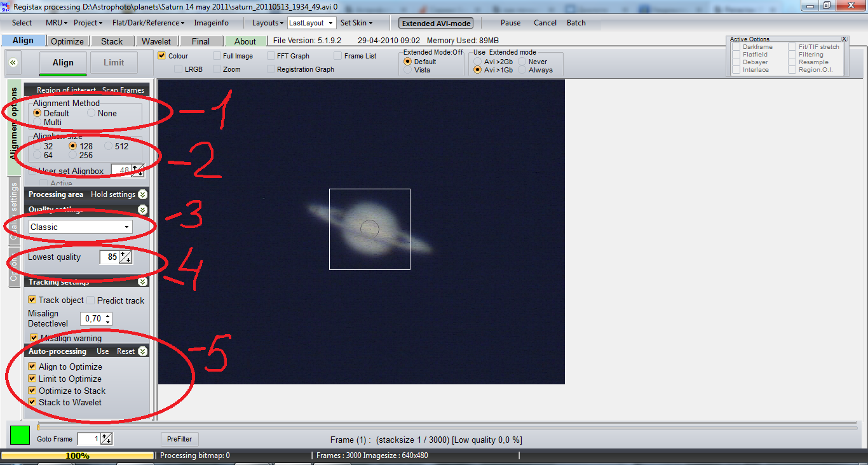Select the 256 alignbox size radio button

pos(73,155)
